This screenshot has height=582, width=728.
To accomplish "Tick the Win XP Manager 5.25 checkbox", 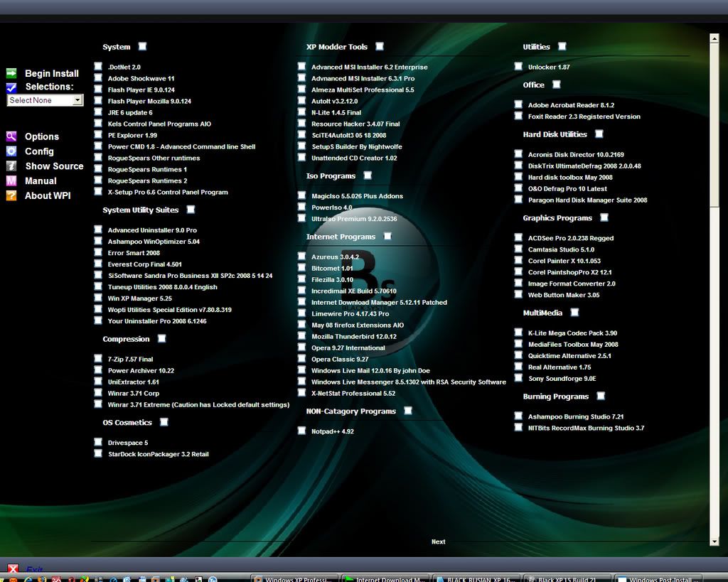I will tap(98, 298).
